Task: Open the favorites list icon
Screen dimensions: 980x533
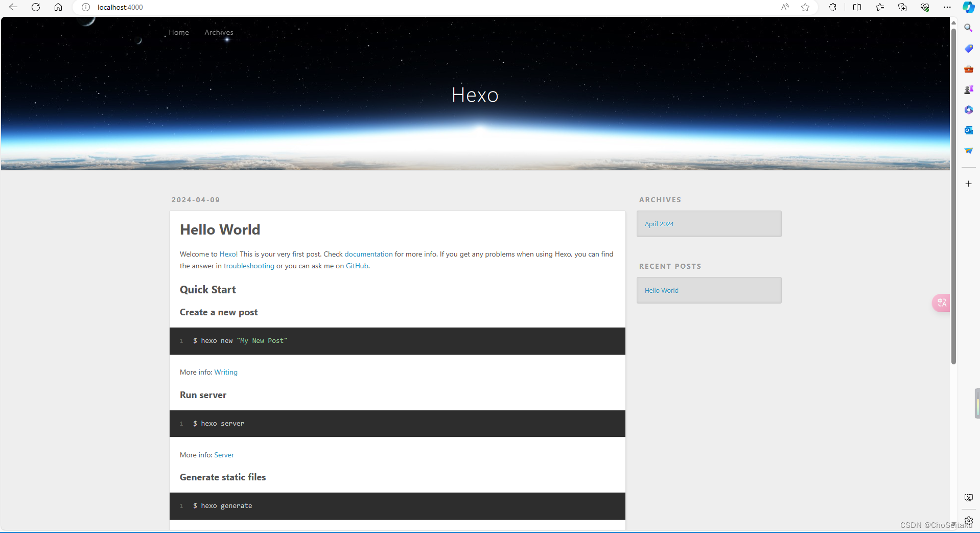Action: click(x=879, y=7)
